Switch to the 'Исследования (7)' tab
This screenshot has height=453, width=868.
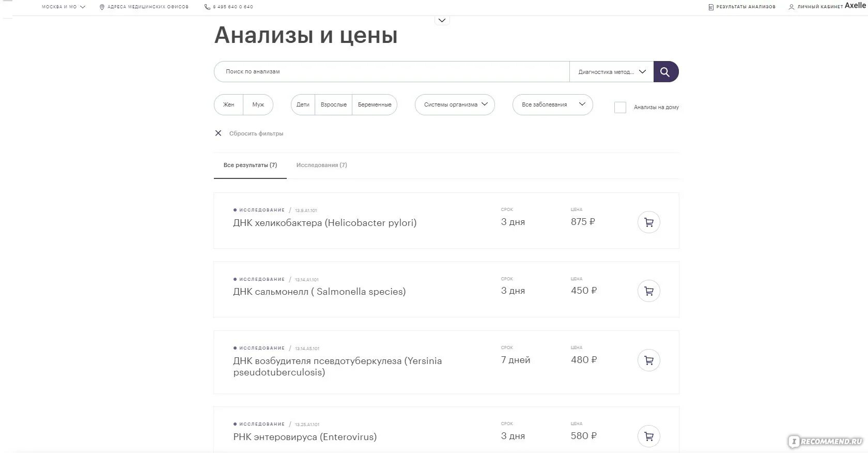pos(321,165)
